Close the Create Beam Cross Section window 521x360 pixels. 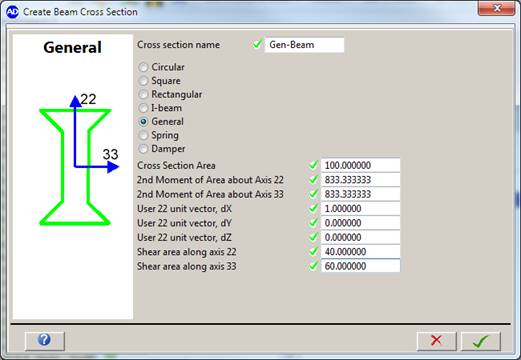click(497, 8)
